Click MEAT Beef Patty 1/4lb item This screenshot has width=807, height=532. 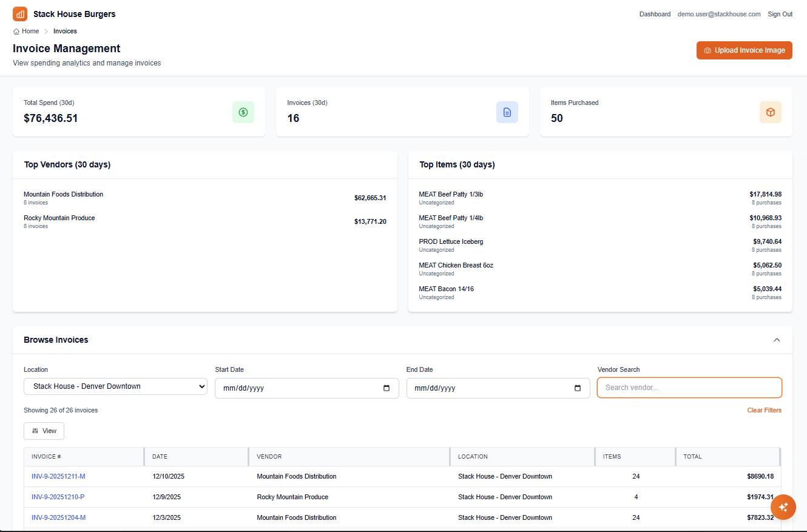(x=451, y=218)
